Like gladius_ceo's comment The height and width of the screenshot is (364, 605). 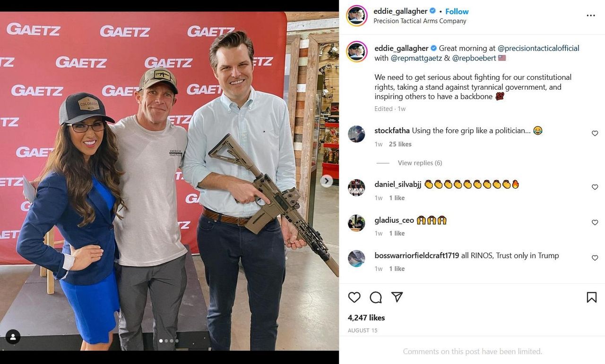point(595,223)
